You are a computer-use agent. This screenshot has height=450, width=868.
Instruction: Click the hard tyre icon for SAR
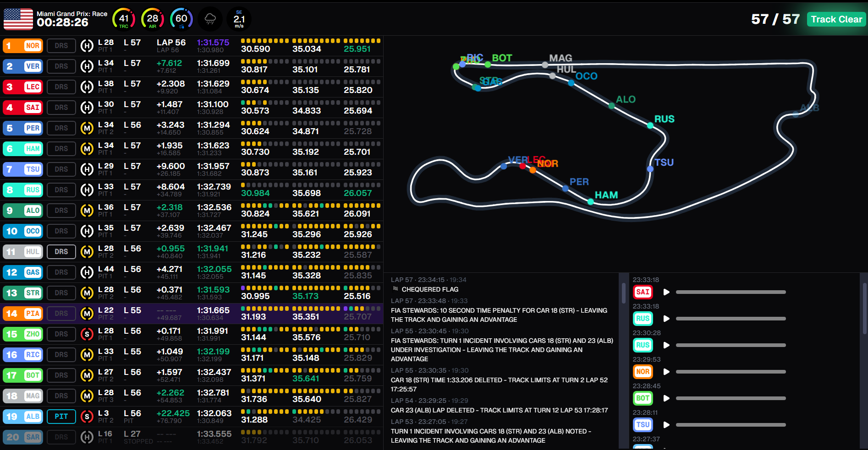87,437
